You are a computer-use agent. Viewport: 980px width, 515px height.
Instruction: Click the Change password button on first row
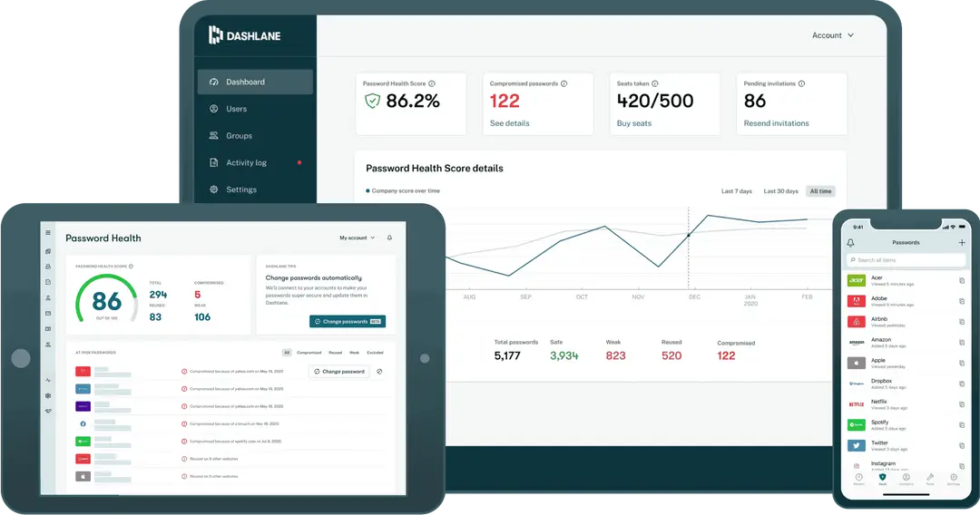pos(339,372)
